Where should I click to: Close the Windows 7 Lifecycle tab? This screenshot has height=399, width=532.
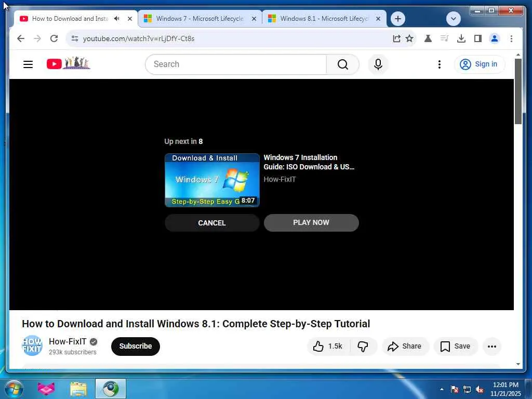click(254, 19)
